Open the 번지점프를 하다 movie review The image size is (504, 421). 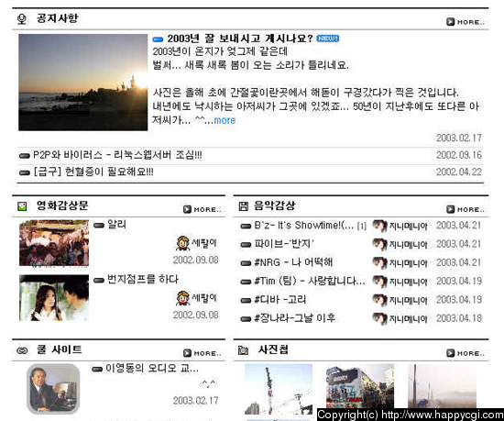coord(142,279)
